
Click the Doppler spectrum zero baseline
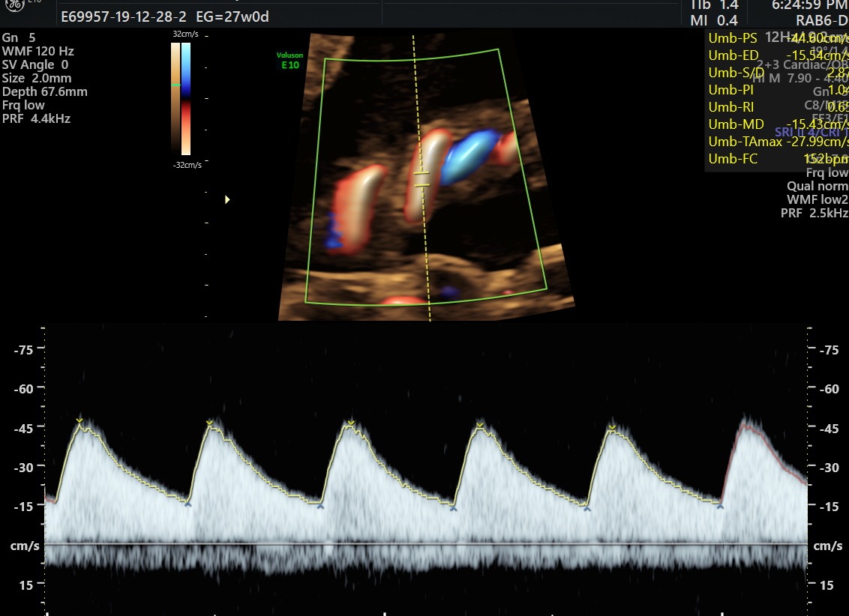point(425,544)
